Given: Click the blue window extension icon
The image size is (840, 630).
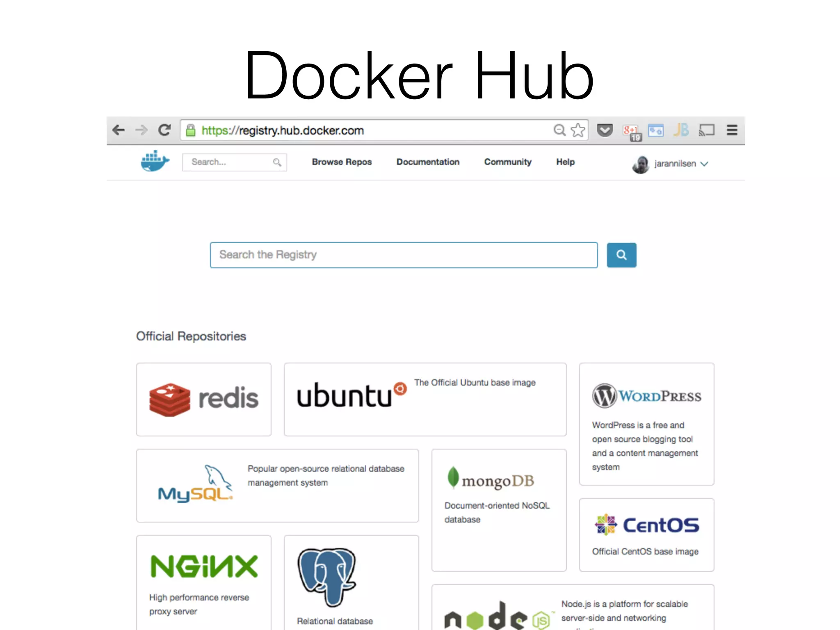Looking at the screenshot, I should pyautogui.click(x=656, y=130).
